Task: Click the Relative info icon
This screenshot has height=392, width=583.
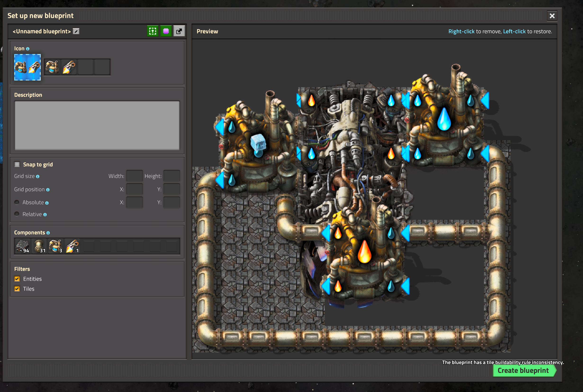Action: tap(45, 215)
